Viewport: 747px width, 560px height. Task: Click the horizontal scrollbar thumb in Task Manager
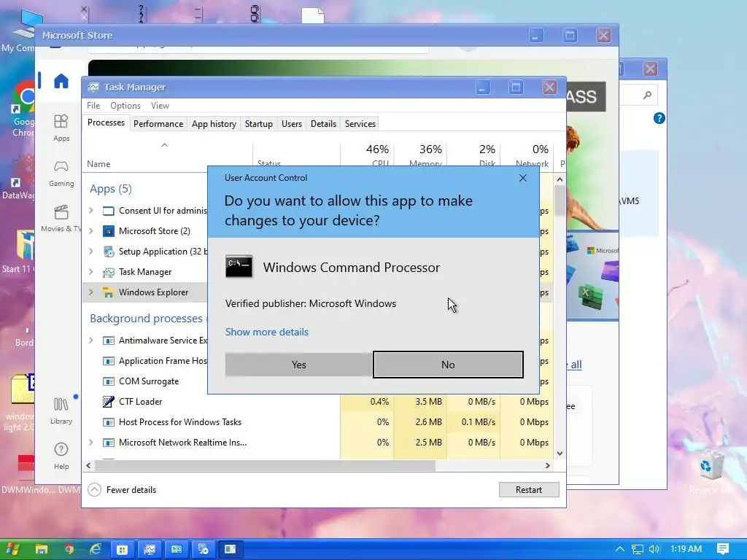click(x=264, y=465)
